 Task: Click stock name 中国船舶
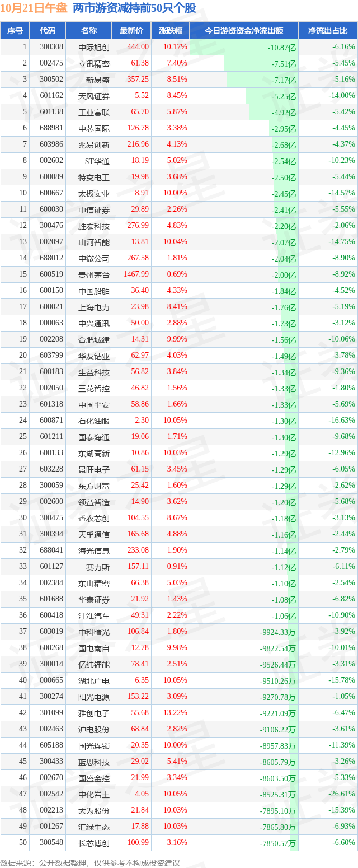point(94,291)
